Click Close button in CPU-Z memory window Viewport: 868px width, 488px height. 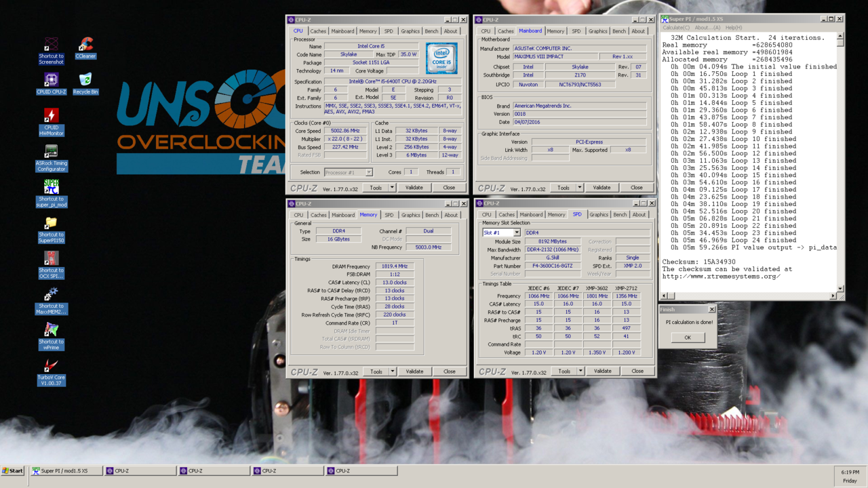[x=450, y=371]
